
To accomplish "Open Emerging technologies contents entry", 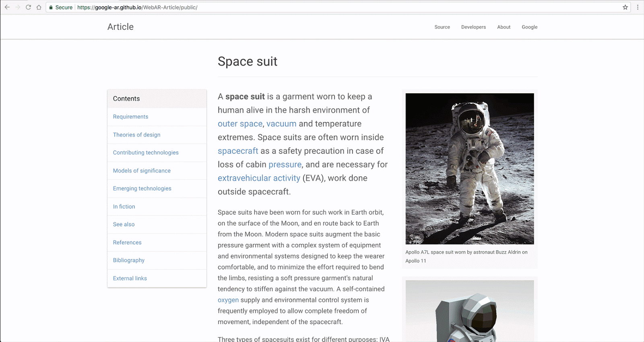I will (142, 188).
